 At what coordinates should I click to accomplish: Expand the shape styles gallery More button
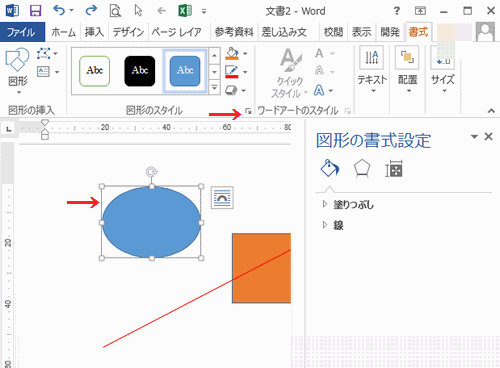(214, 88)
